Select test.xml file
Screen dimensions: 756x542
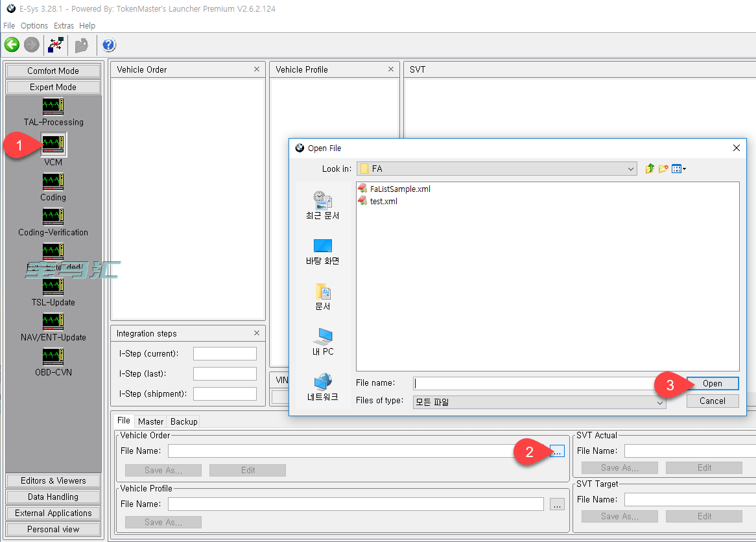pos(378,201)
